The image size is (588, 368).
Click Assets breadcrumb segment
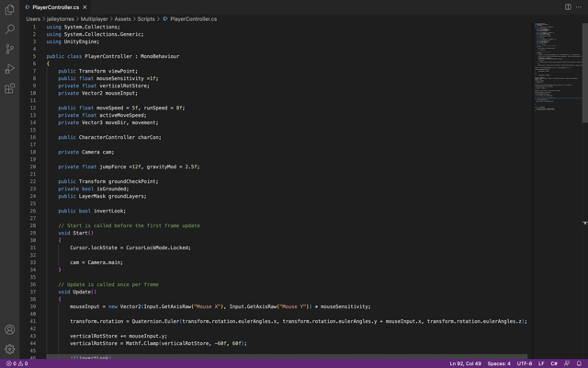(x=122, y=18)
